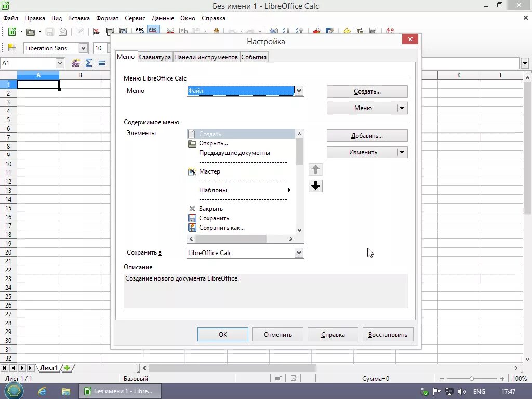This screenshot has width=532, height=399.
Task: Click the network tray icon
Action: point(449,392)
